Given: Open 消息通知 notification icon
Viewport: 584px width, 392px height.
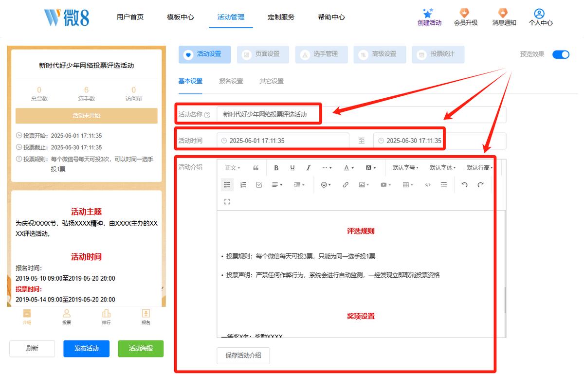Looking at the screenshot, I should point(503,14).
